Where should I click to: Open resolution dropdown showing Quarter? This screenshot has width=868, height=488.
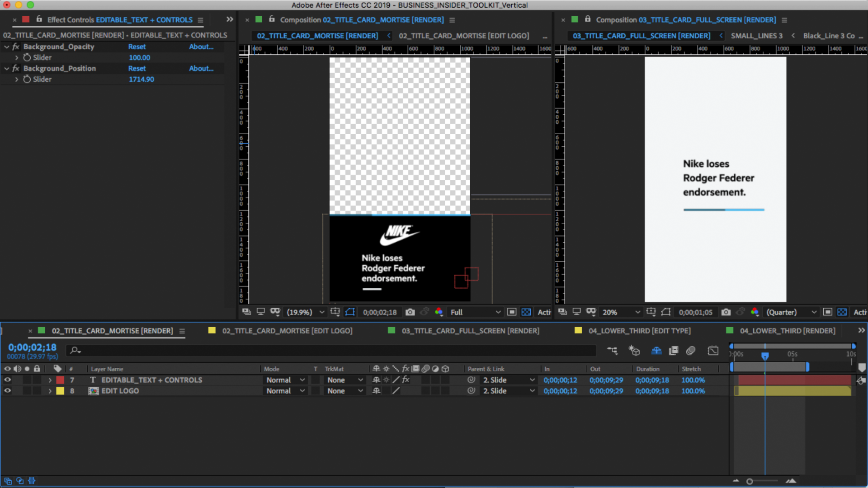(x=791, y=312)
